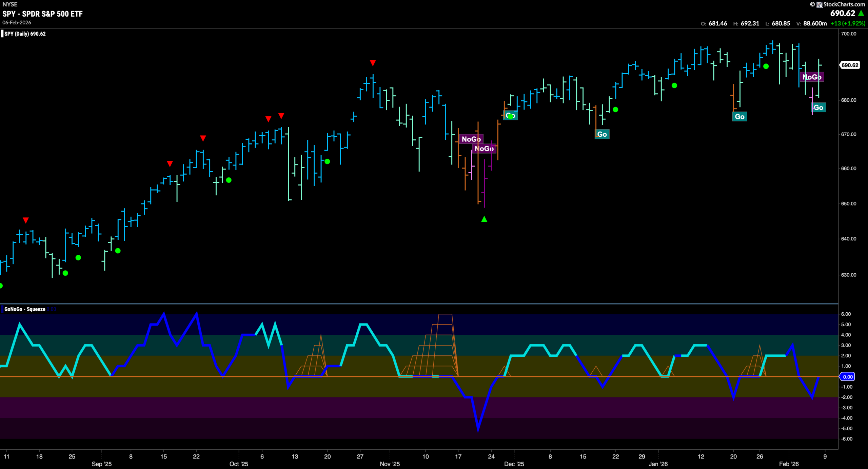Click the red down-triangle above the late-October price peak

373,63
